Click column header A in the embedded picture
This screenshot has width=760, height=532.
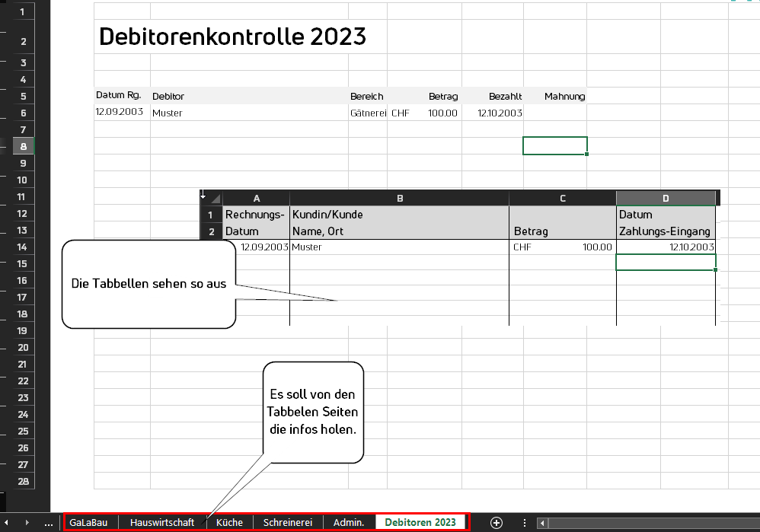(257, 198)
